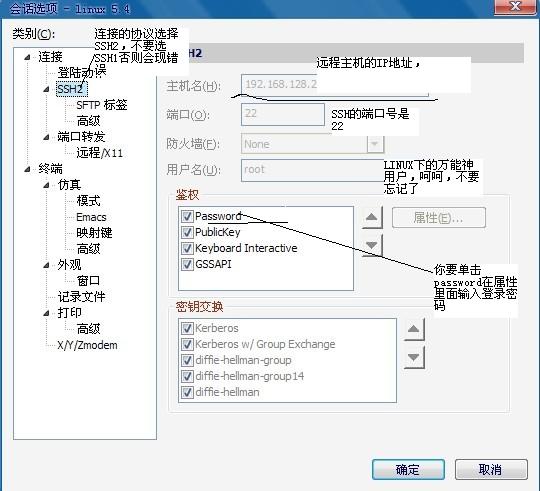540x491 pixels.
Task: Collapse the 打印 tree node
Action: [x=46, y=313]
